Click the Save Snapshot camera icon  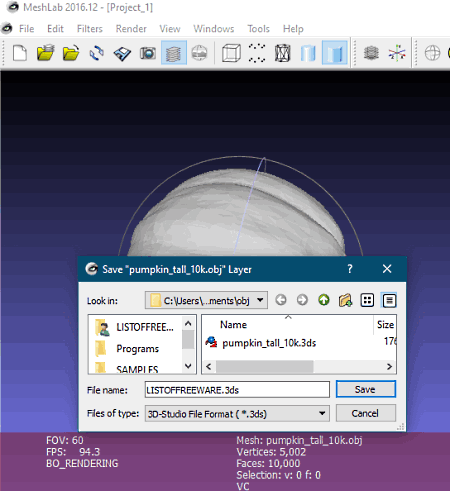pyautogui.click(x=148, y=53)
